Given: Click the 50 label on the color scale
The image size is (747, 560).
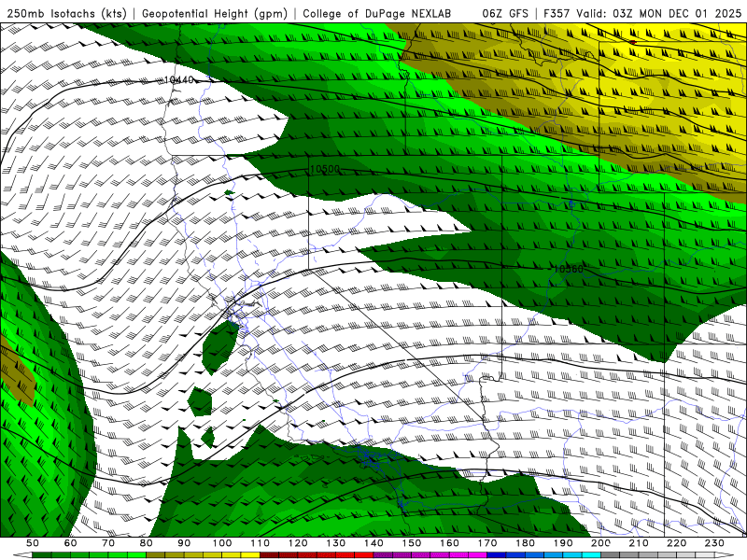Looking at the screenshot, I should tap(32, 543).
